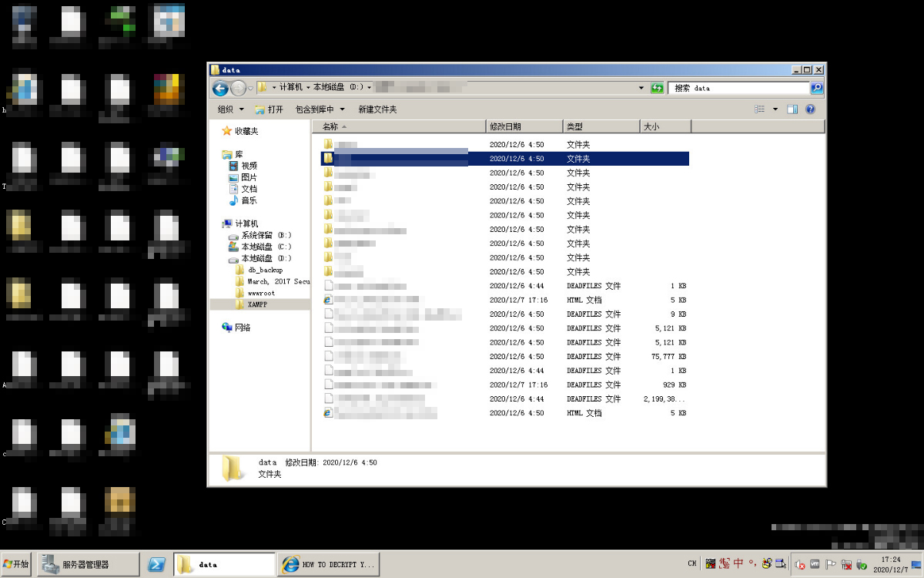This screenshot has height=578, width=924.
Task: Open the 开始 start menu
Action: tap(16, 564)
